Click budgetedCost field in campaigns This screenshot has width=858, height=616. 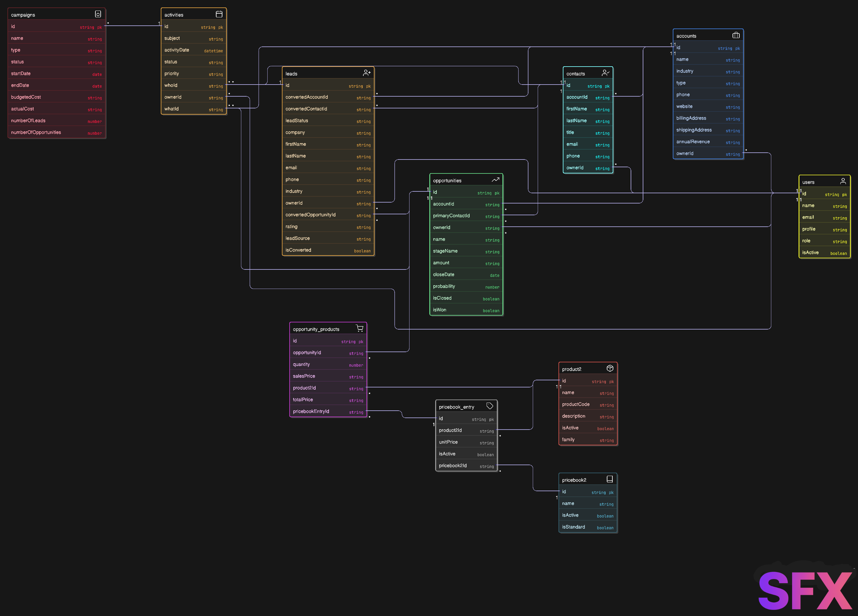pos(57,97)
